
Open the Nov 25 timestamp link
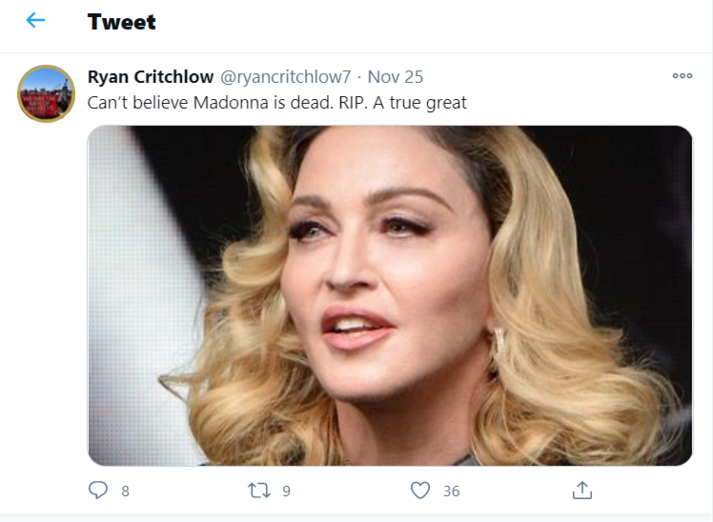395,77
